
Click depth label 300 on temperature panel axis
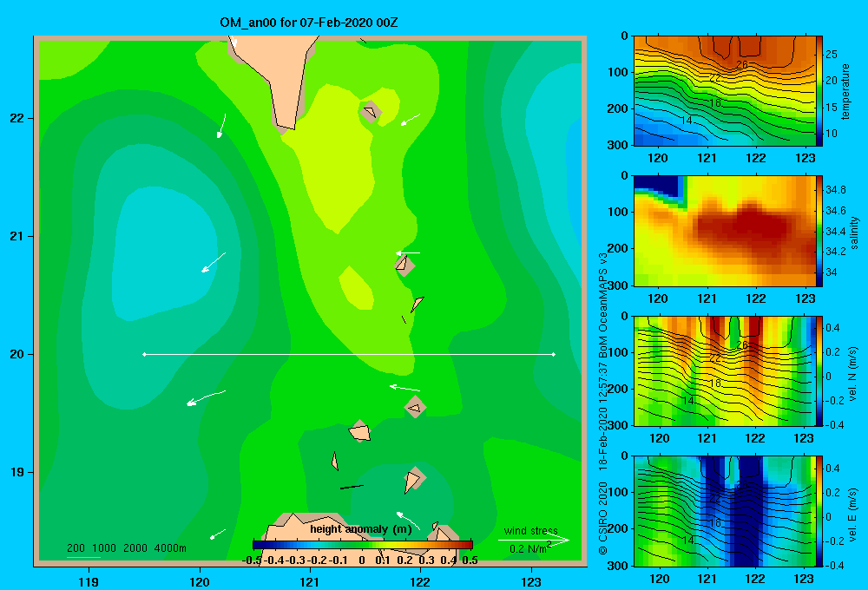[x=618, y=145]
